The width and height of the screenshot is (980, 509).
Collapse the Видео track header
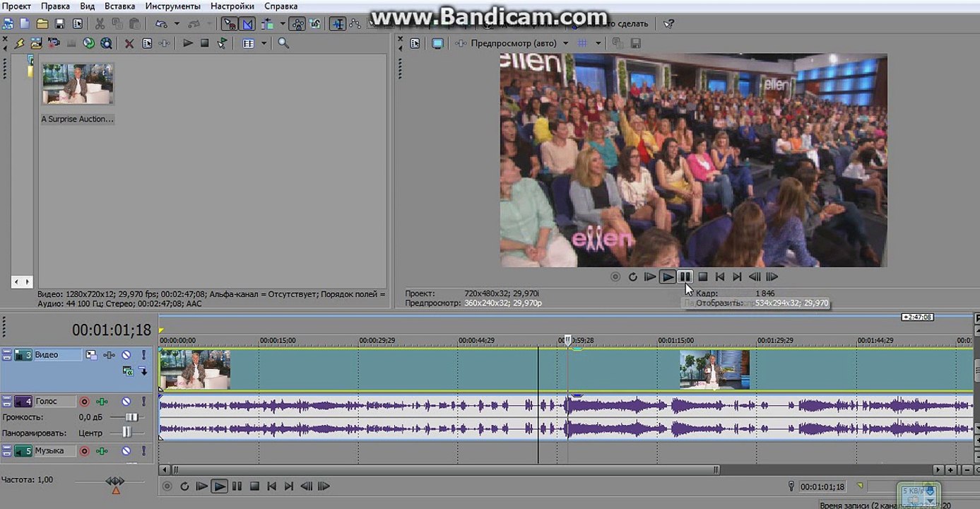(7, 355)
